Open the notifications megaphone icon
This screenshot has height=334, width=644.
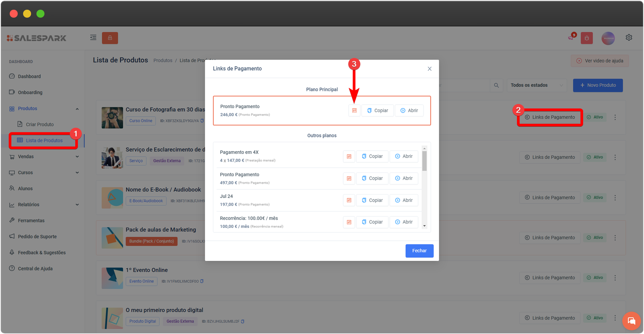click(x=571, y=37)
